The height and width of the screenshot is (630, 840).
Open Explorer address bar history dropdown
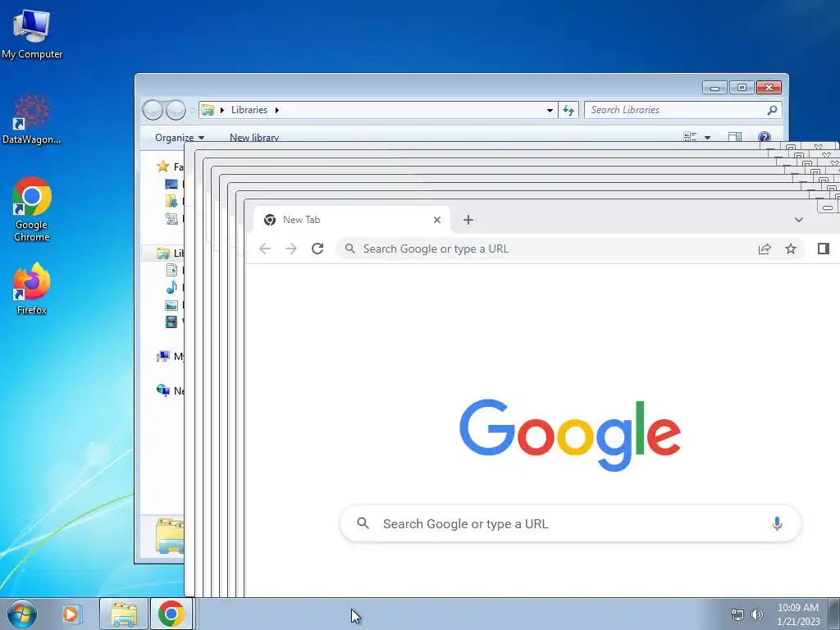coord(550,111)
